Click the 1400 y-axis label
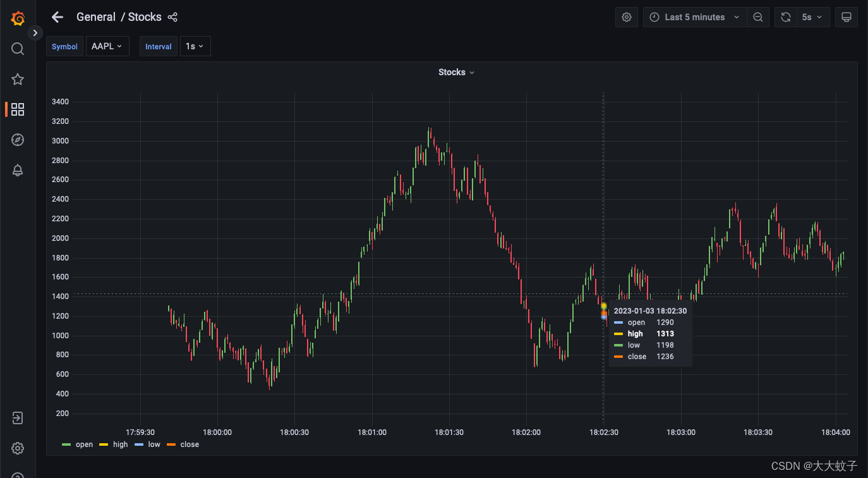The image size is (868, 478). (x=61, y=297)
